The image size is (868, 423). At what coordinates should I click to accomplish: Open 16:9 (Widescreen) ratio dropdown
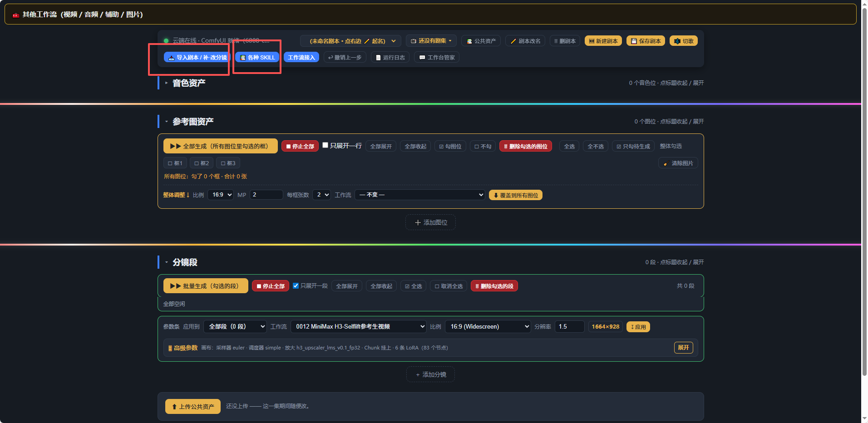point(488,326)
